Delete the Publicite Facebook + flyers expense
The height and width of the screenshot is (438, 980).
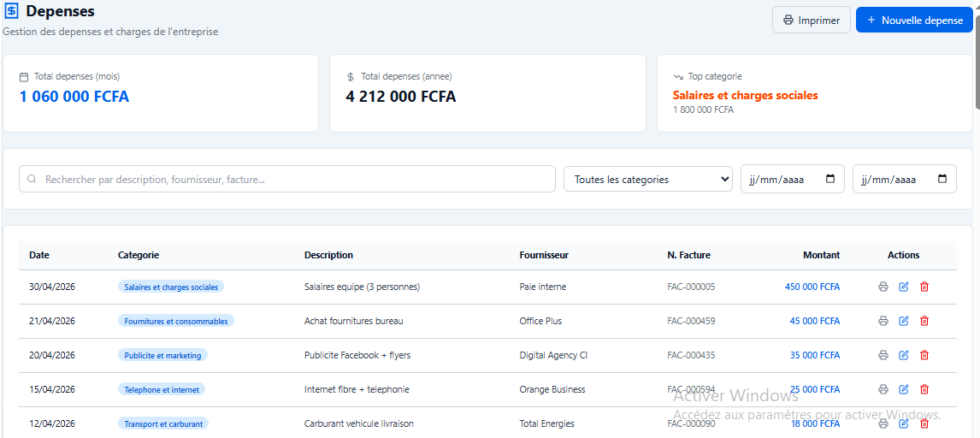coord(924,355)
